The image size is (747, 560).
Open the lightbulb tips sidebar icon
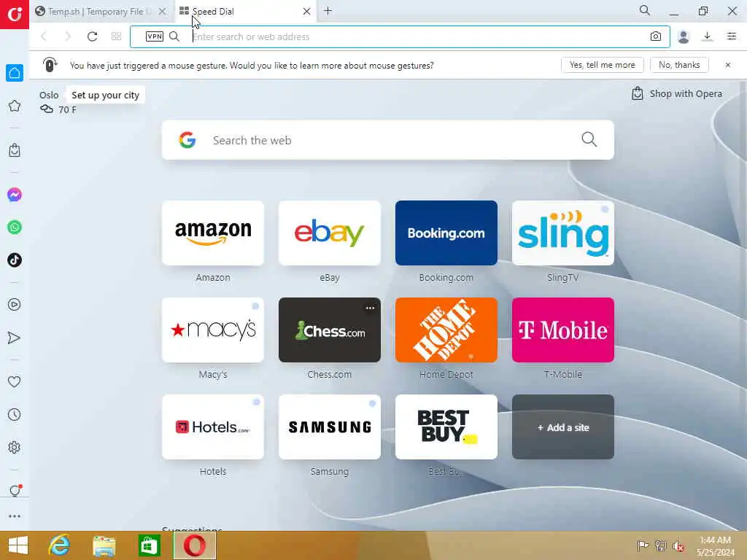pyautogui.click(x=15, y=490)
